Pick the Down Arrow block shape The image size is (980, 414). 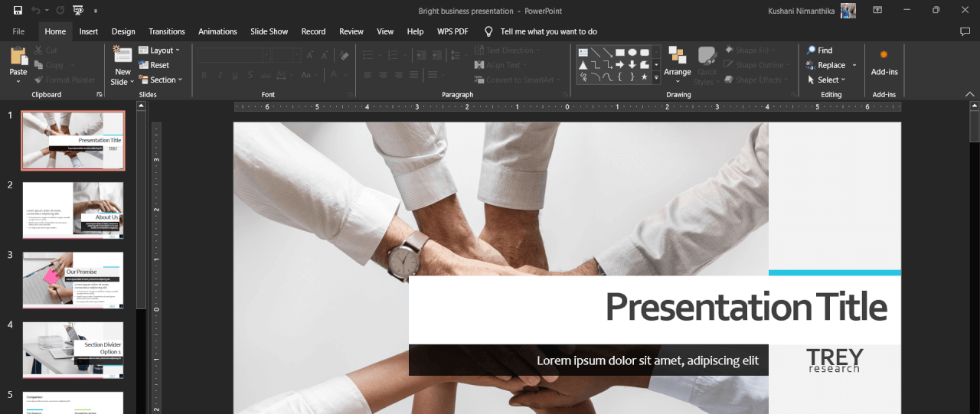tap(632, 64)
